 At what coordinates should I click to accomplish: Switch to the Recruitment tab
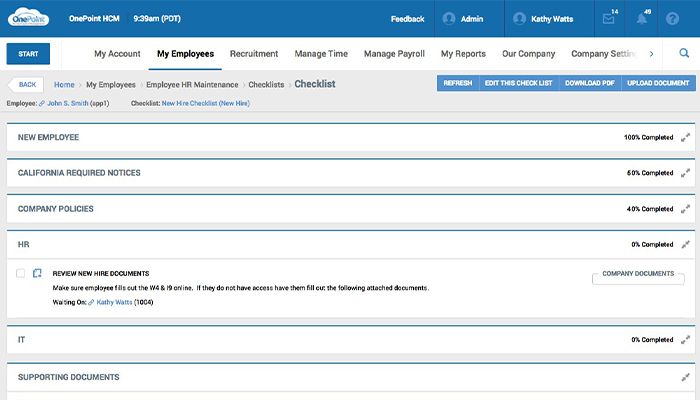254,54
